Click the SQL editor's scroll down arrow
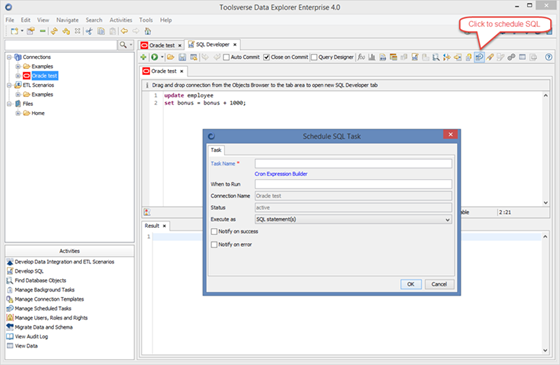 click(546, 202)
